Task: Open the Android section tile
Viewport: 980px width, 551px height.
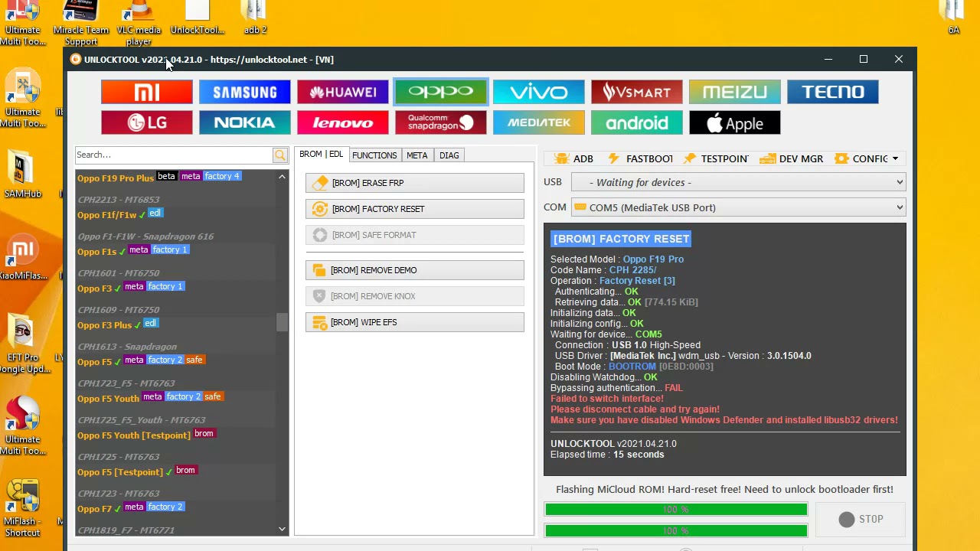Action: (637, 122)
